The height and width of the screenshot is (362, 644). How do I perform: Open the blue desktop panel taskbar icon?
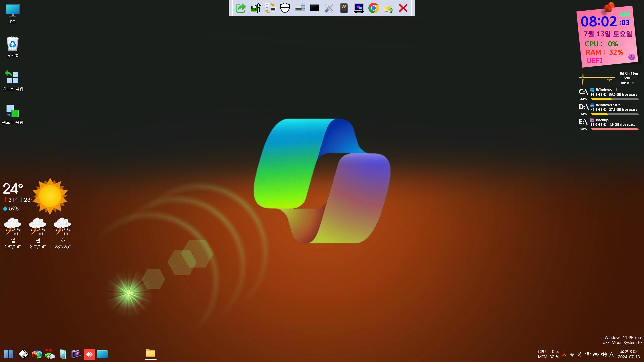coord(102,354)
